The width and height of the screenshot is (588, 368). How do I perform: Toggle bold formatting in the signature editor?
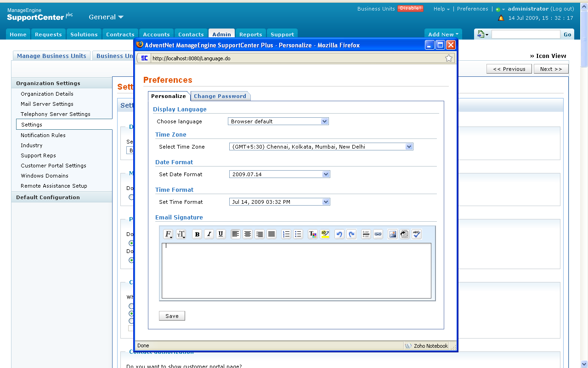click(x=197, y=234)
